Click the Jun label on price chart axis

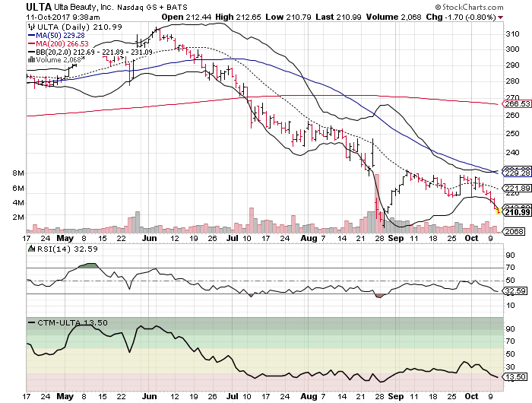149,238
